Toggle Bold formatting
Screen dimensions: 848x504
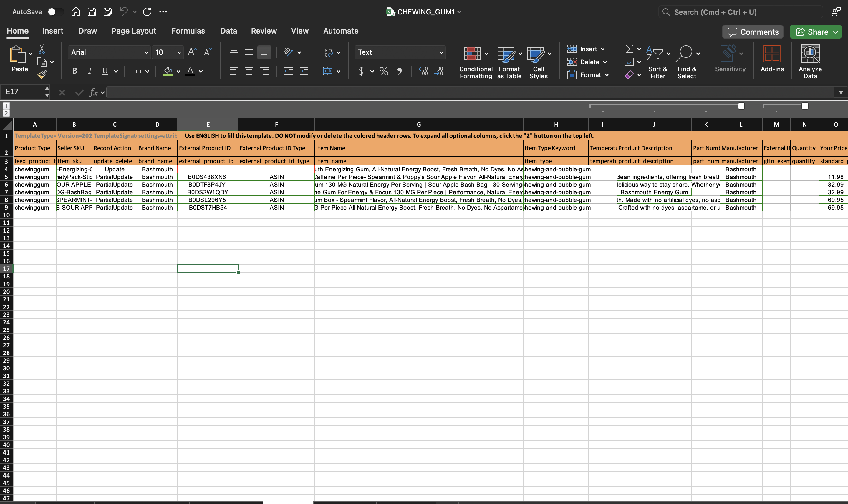pos(75,71)
